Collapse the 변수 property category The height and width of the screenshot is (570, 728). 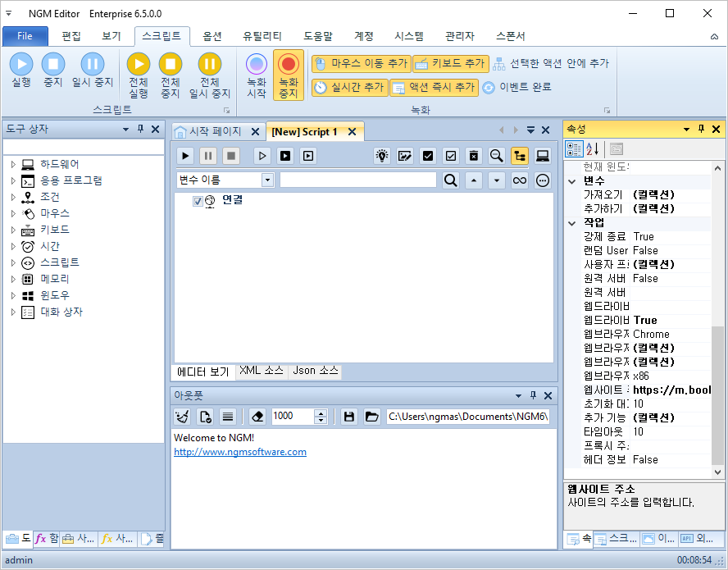point(572,181)
